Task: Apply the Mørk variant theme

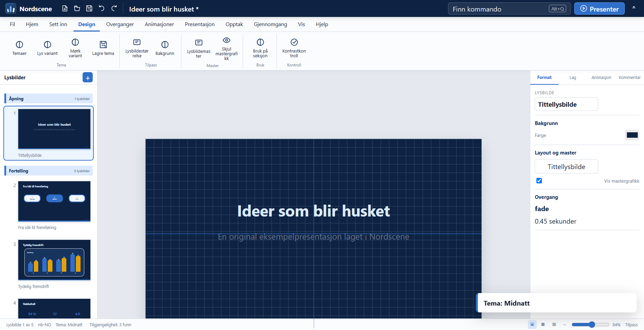Action: click(x=75, y=48)
